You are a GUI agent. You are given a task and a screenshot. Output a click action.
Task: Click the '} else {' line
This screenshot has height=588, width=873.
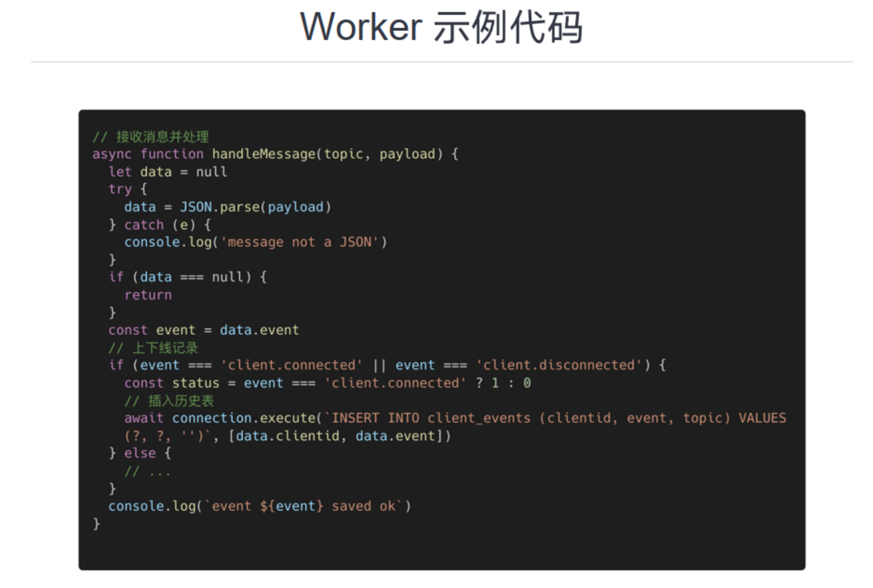pyautogui.click(x=140, y=454)
